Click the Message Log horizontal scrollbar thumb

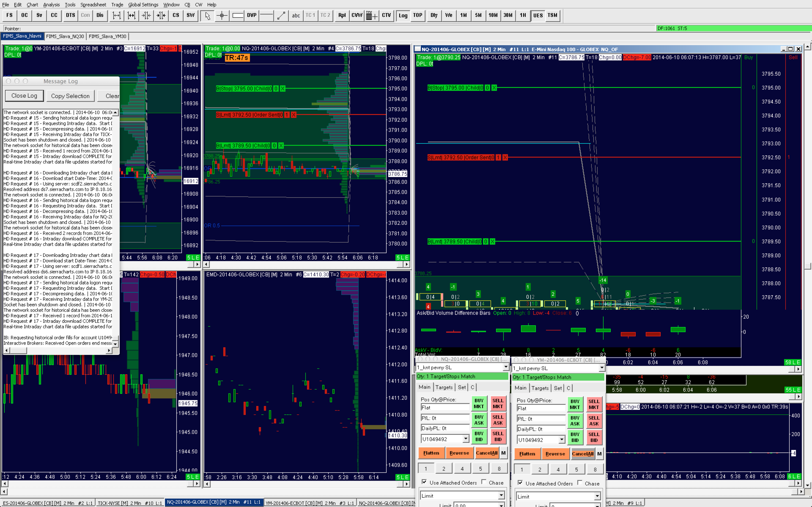(18, 350)
